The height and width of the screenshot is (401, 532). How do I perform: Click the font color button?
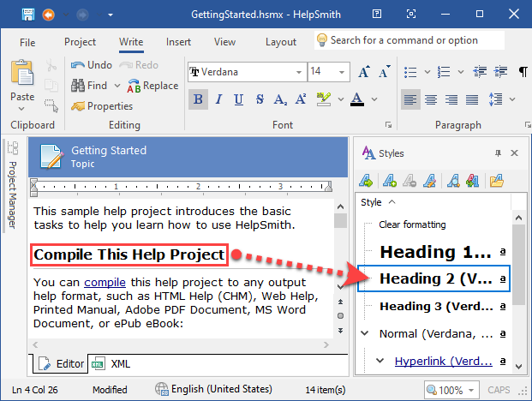click(357, 99)
